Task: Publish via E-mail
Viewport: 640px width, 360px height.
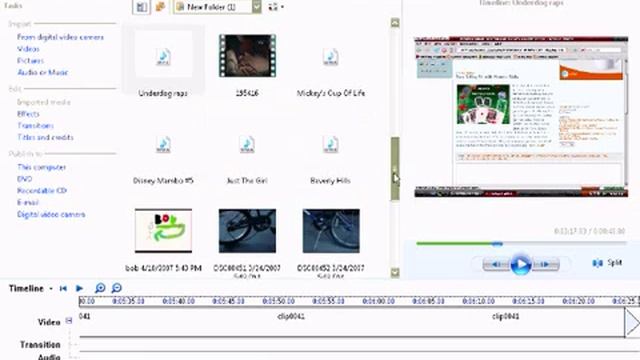Action: [27, 203]
